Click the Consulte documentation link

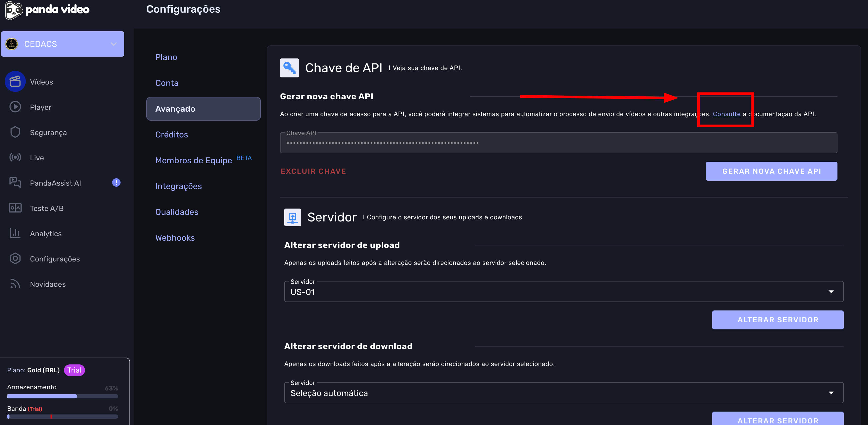point(726,114)
